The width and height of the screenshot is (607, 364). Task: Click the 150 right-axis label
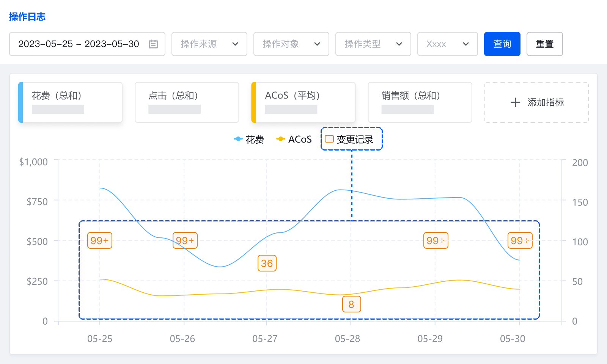(580, 202)
